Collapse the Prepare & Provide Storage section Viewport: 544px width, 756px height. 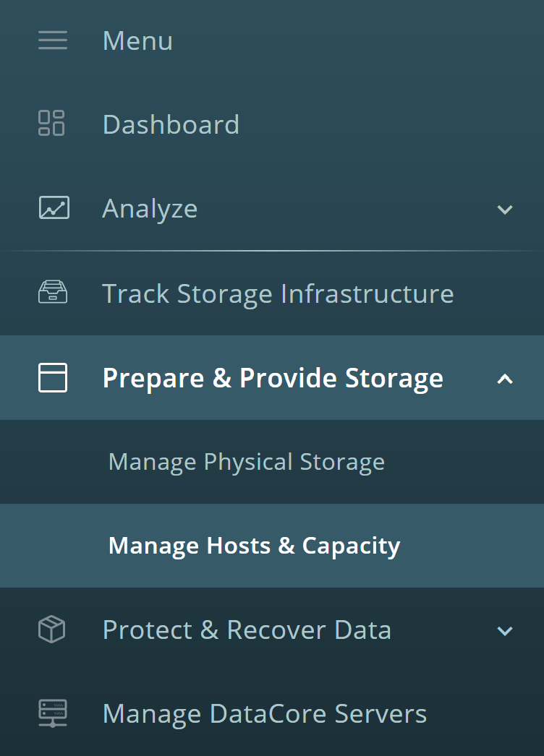(x=506, y=378)
